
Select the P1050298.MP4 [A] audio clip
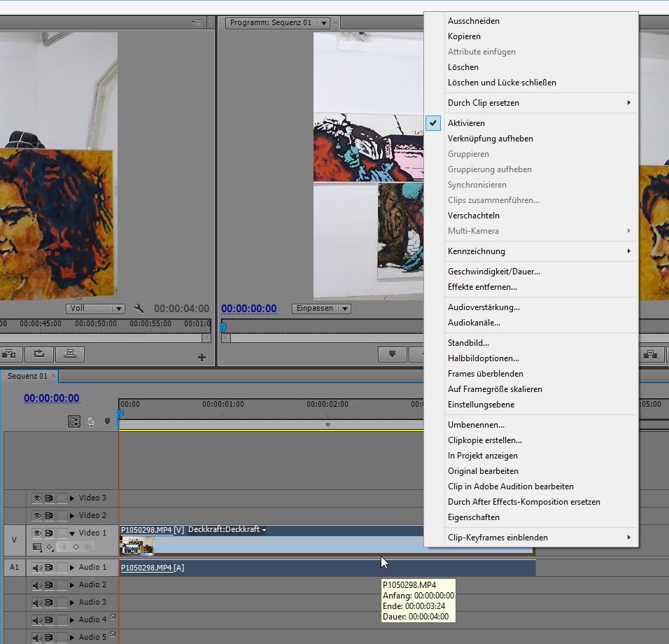point(328,568)
